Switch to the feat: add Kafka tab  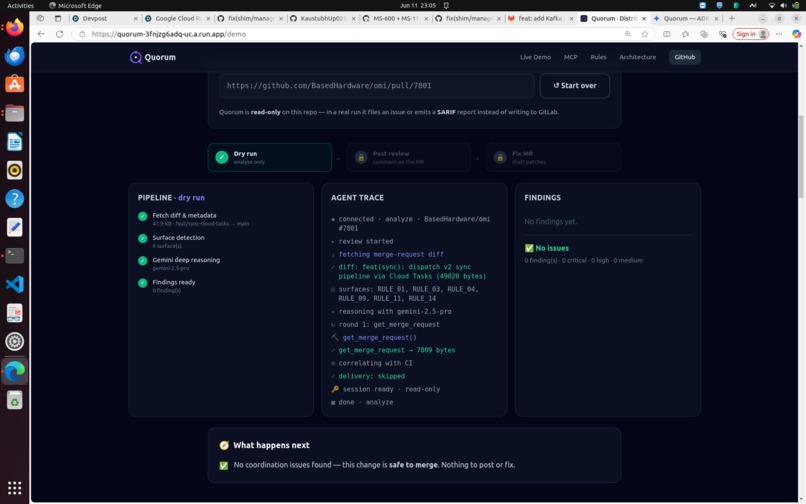pyautogui.click(x=541, y=19)
